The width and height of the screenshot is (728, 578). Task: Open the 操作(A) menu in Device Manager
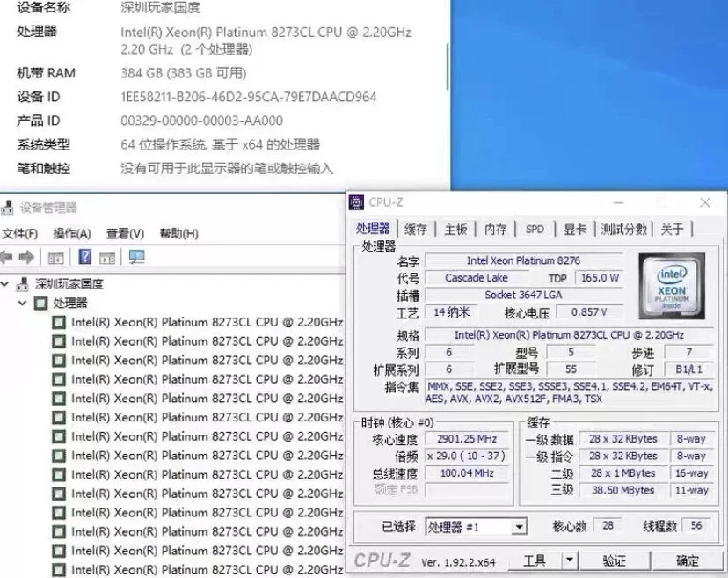click(72, 233)
